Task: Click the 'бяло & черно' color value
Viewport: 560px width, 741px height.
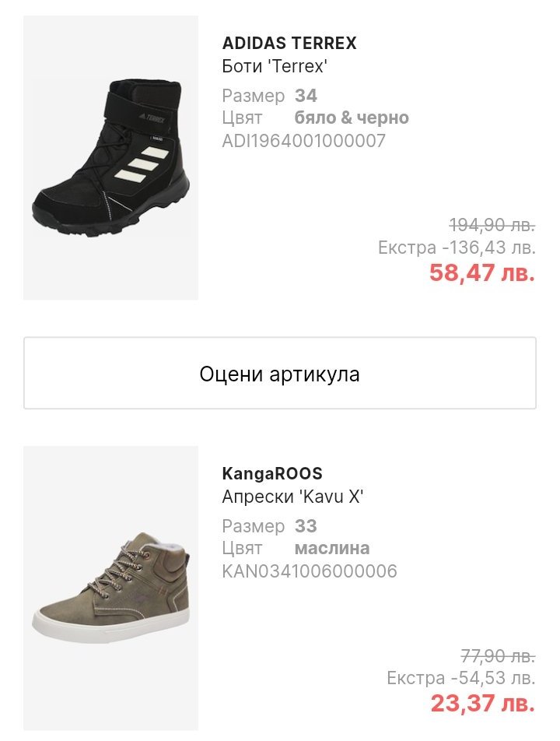Action: click(352, 118)
